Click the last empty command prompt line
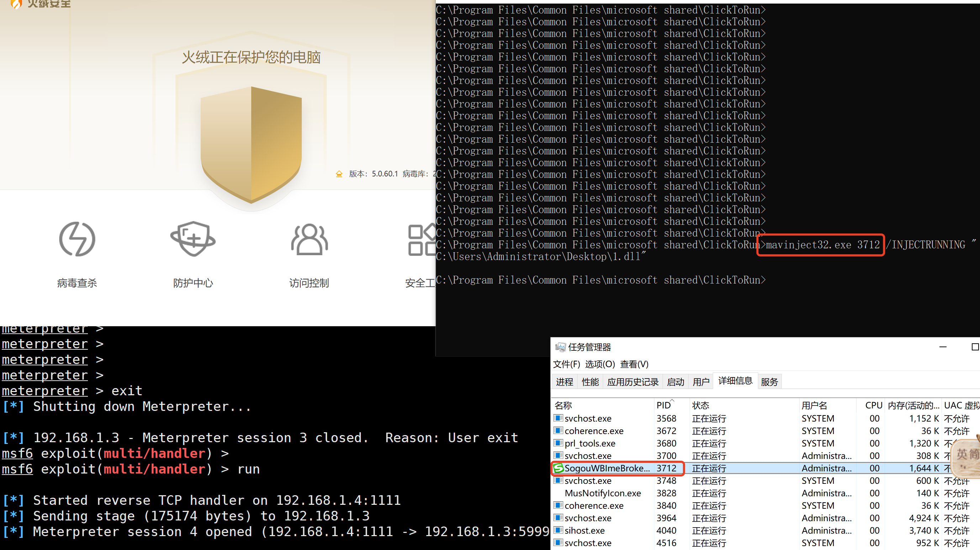The width and height of the screenshot is (980, 550). tap(601, 280)
